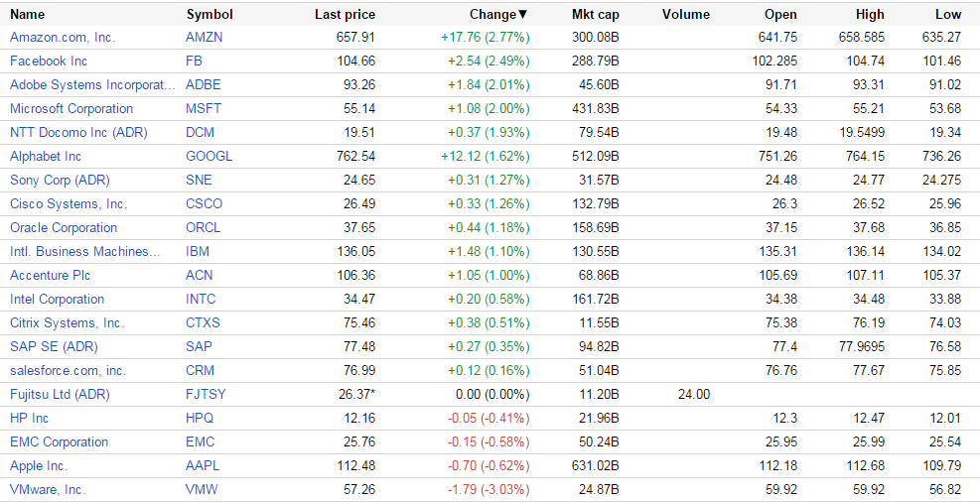Click the AAPL ticker symbol link

point(201,465)
